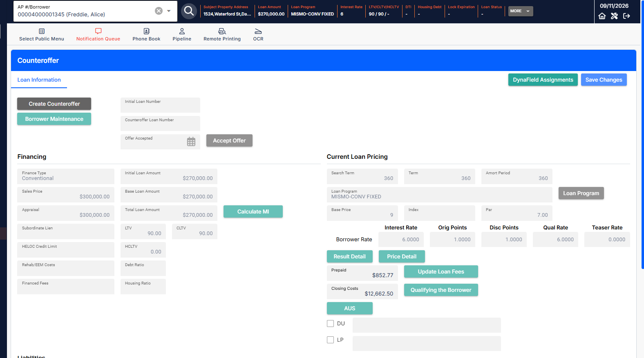644x358 pixels.
Task: Click the Counteroffer Loan Number field
Action: coord(160,123)
